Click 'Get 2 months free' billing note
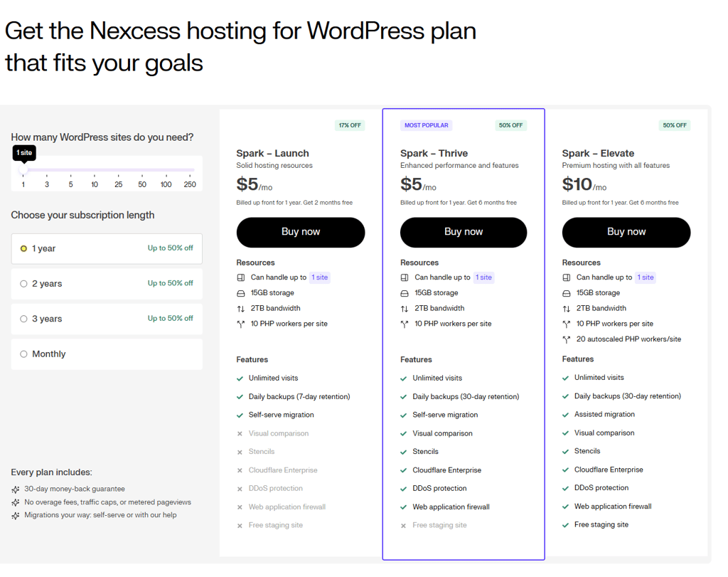 [x=328, y=203]
